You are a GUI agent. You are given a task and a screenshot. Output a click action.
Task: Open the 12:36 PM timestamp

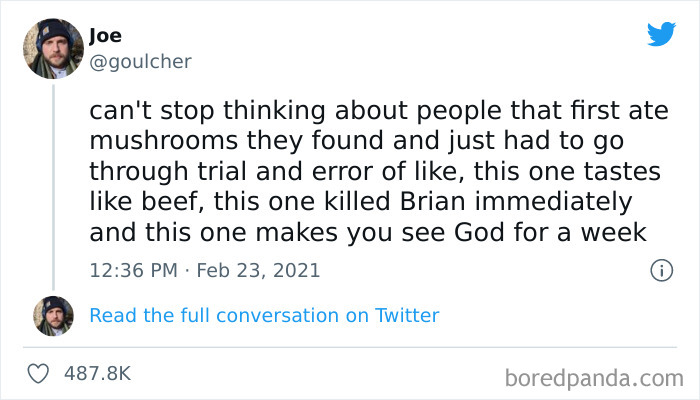click(x=133, y=270)
